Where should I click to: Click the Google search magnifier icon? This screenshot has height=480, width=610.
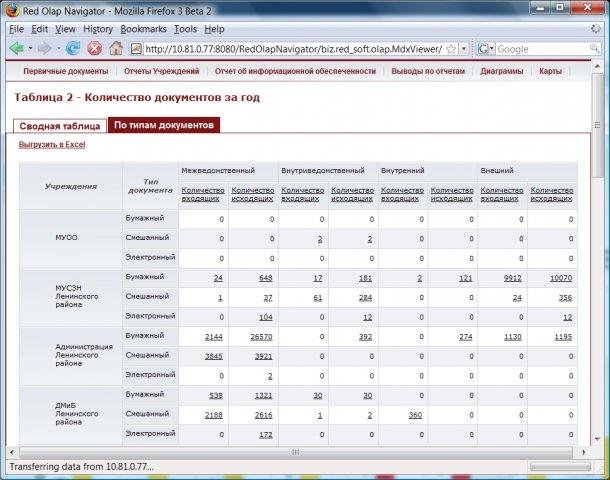(x=594, y=49)
